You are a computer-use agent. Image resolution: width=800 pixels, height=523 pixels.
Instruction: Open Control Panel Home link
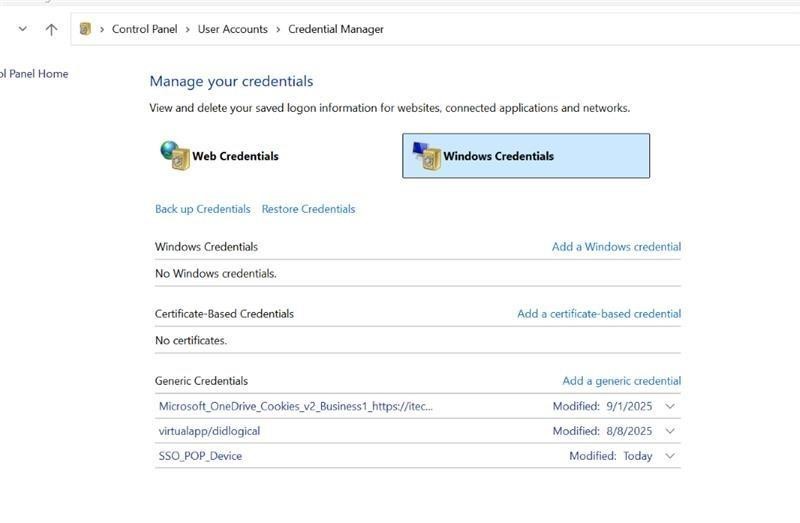coord(34,73)
